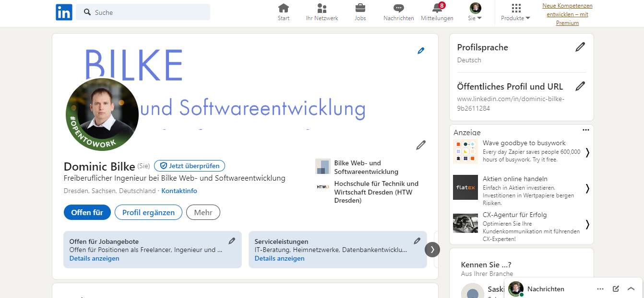Screen dimensions: 644x298
Task: Edit Öffentliches Profil und URL
Action: click(580, 86)
